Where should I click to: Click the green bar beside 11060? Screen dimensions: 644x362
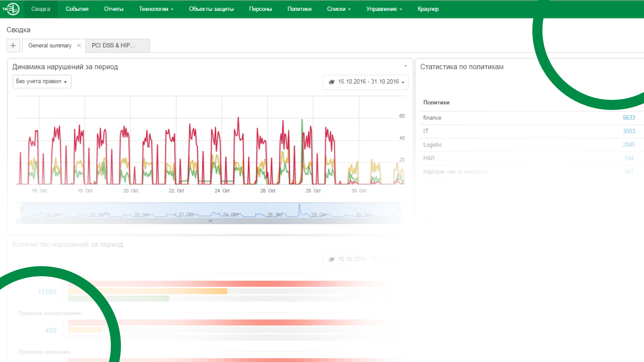[118, 298]
